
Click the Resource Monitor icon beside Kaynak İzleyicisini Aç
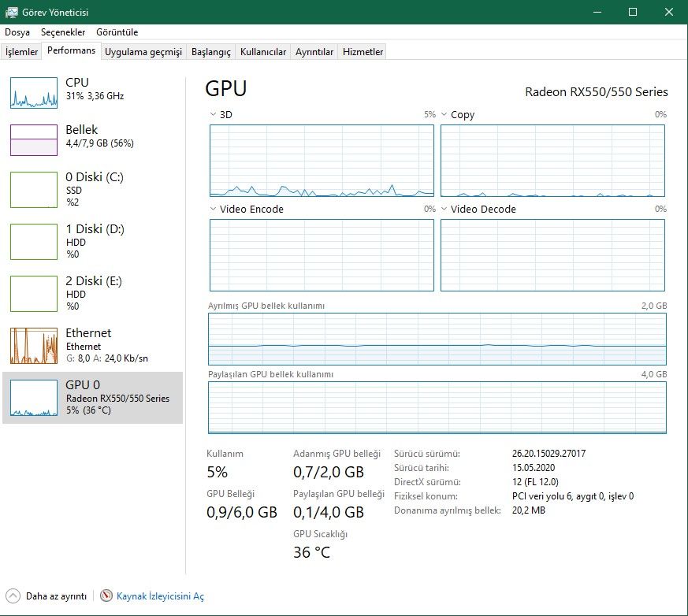coord(106,596)
